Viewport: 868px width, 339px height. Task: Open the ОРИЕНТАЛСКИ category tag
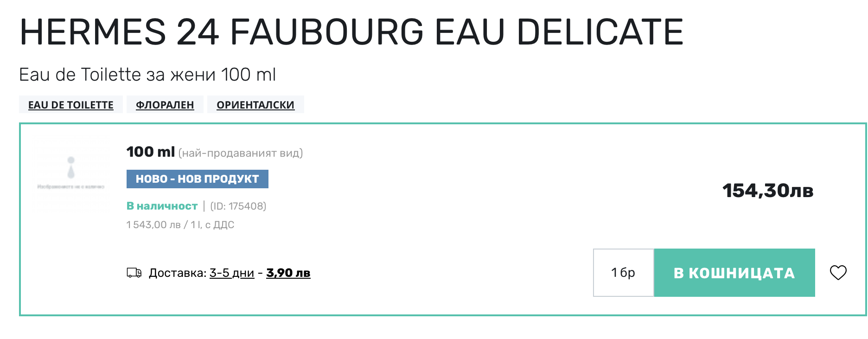pyautogui.click(x=255, y=105)
